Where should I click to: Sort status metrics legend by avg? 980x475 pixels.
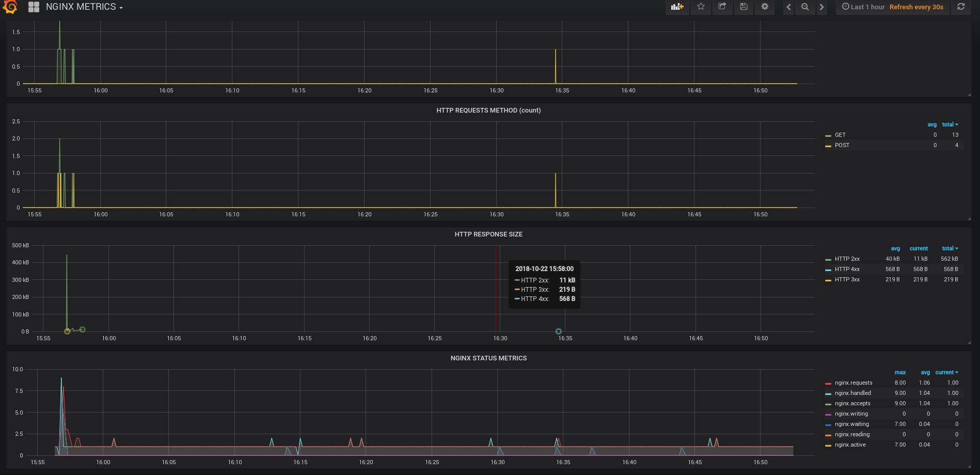tap(925, 372)
